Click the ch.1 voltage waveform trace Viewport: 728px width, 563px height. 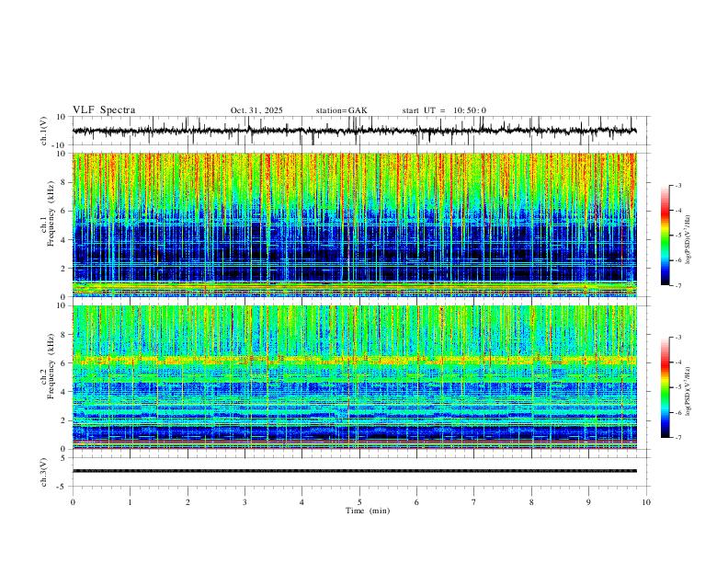point(354,131)
